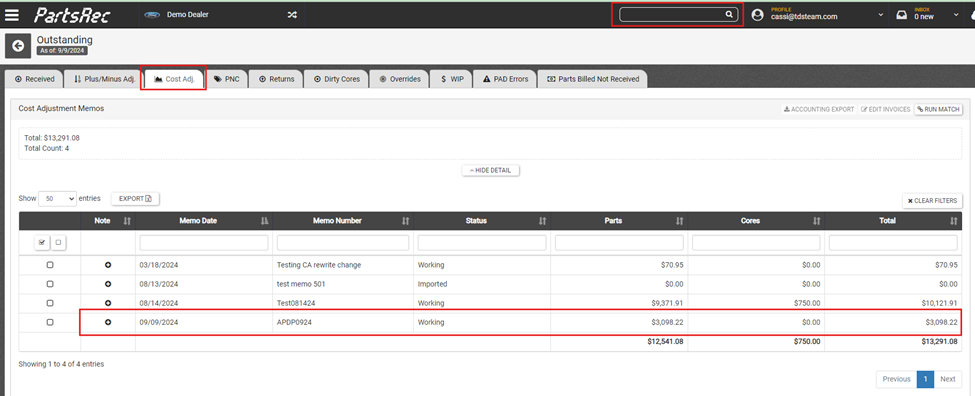Sort by Total column arrows

click(x=954, y=221)
